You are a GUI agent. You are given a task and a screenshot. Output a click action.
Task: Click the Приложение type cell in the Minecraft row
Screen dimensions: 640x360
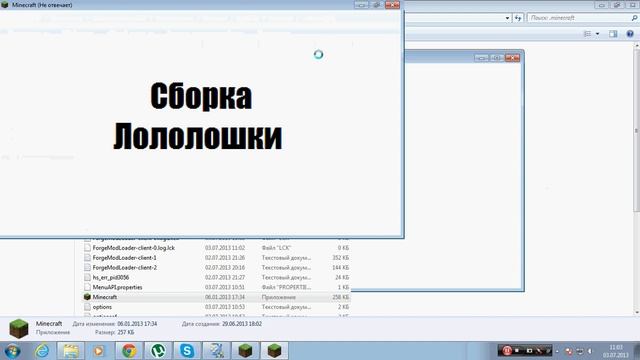click(x=279, y=297)
